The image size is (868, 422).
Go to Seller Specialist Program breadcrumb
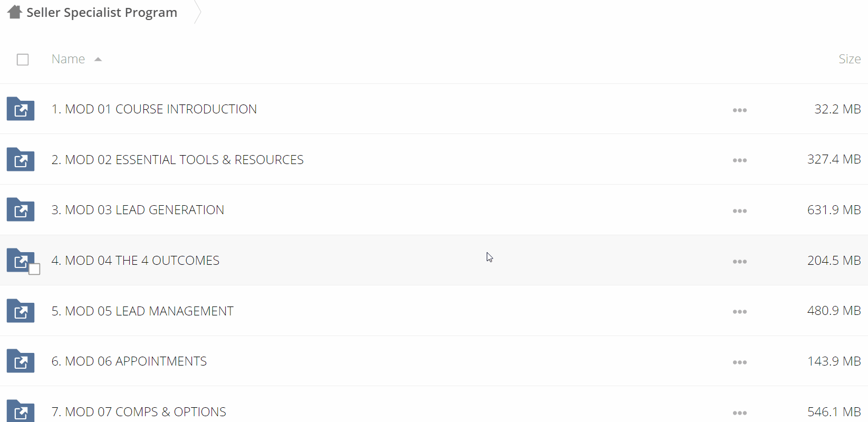(102, 13)
